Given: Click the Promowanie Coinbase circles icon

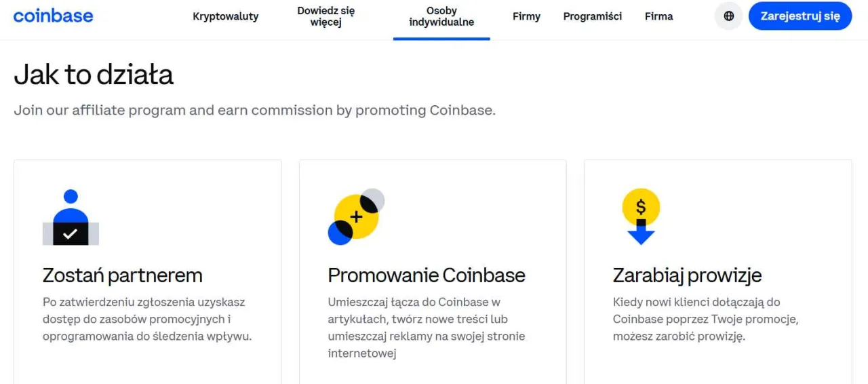Looking at the screenshot, I should [356, 216].
